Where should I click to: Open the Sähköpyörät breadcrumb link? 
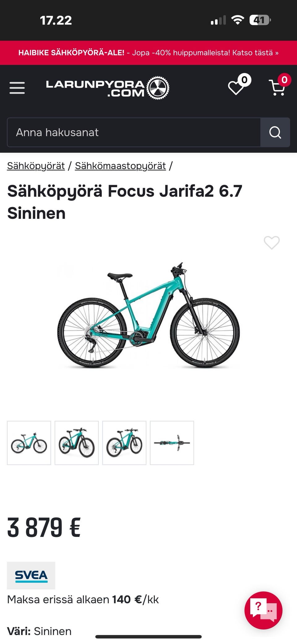36,166
